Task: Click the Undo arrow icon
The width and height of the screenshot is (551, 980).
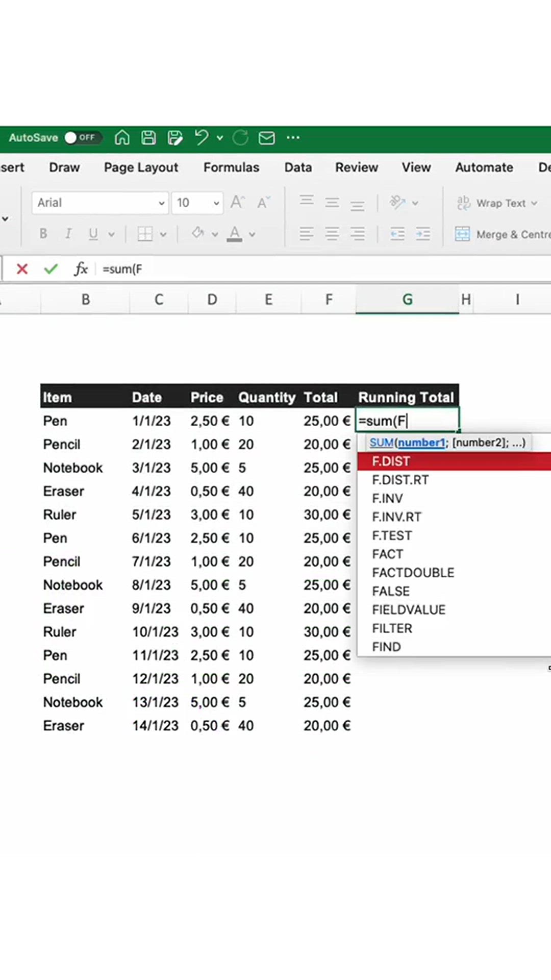Action: tap(202, 138)
